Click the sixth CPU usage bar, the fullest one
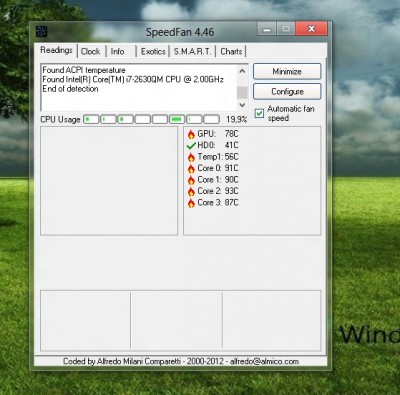The width and height of the screenshot is (400, 395). click(177, 119)
